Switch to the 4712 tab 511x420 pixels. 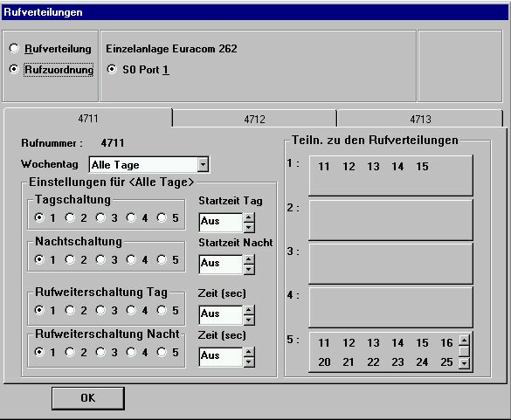tap(254, 119)
